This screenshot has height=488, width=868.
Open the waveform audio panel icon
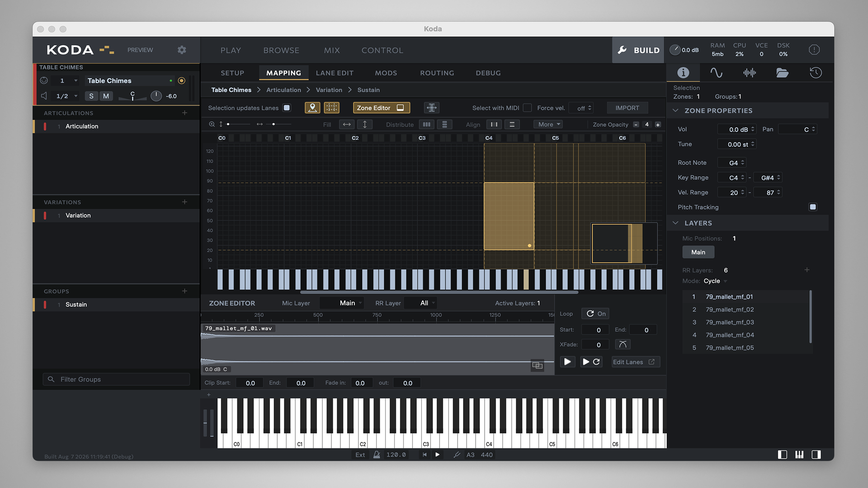(749, 73)
